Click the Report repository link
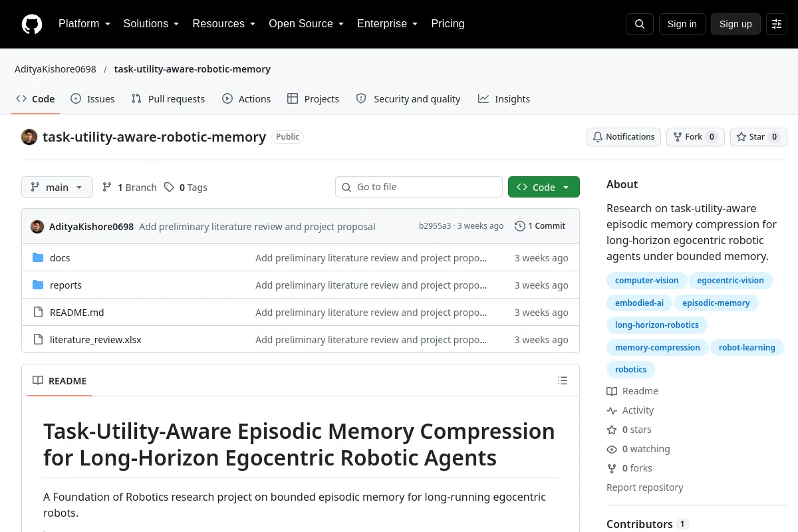Image resolution: width=798 pixels, height=532 pixels. coord(645,487)
